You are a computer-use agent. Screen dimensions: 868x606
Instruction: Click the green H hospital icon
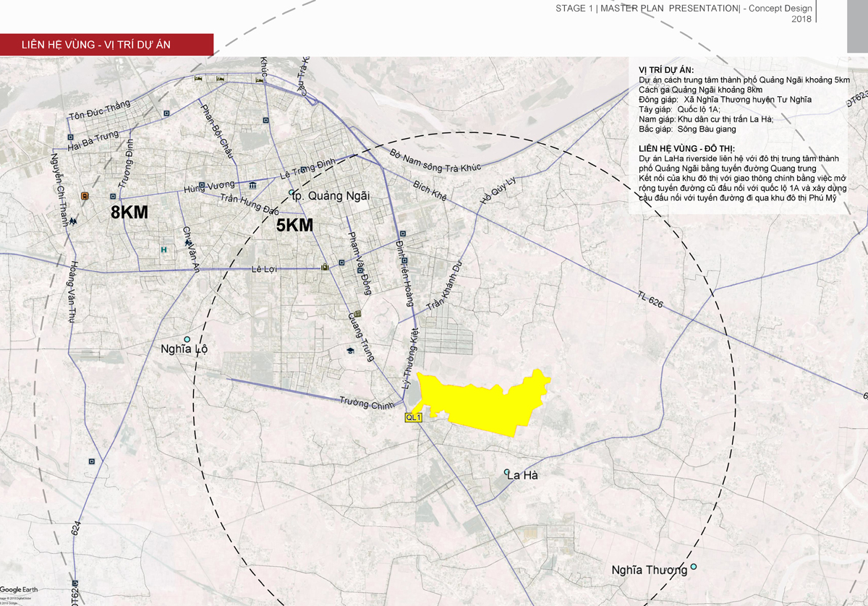pos(163,250)
